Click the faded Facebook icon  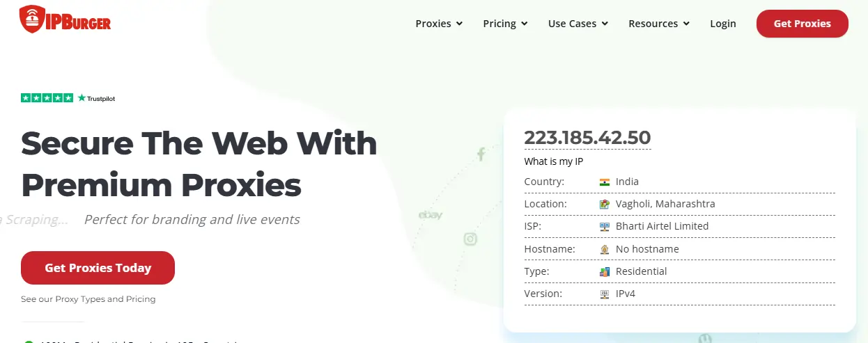481,154
